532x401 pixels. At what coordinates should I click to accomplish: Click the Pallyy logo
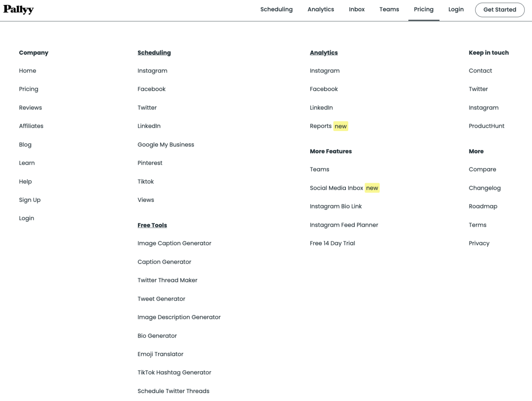[19, 9]
